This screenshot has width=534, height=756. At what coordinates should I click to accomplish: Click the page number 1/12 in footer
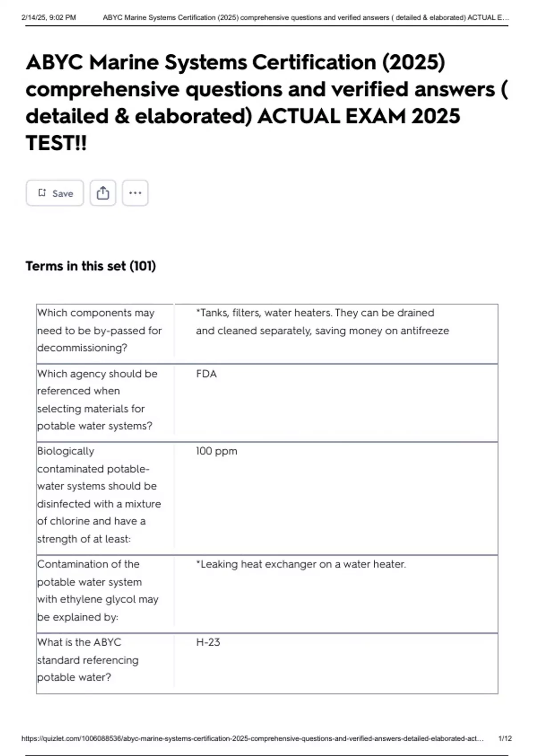click(x=505, y=738)
